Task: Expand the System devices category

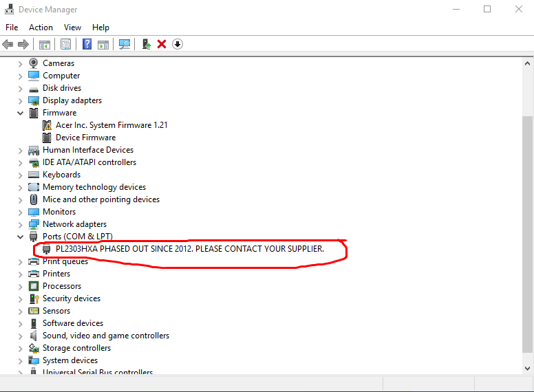Action: point(20,360)
